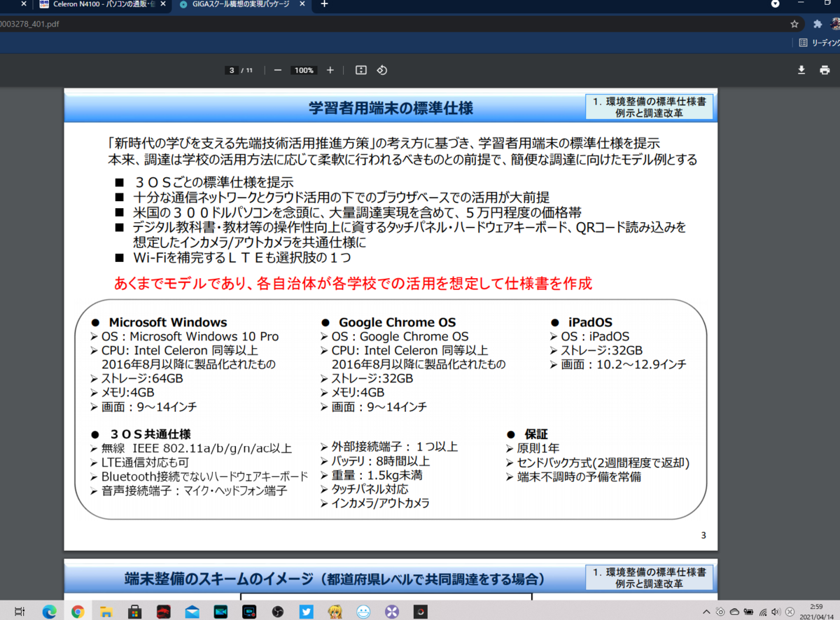Image resolution: width=840 pixels, height=620 pixels.
Task: Click the 100% zoom level field
Action: pos(304,70)
